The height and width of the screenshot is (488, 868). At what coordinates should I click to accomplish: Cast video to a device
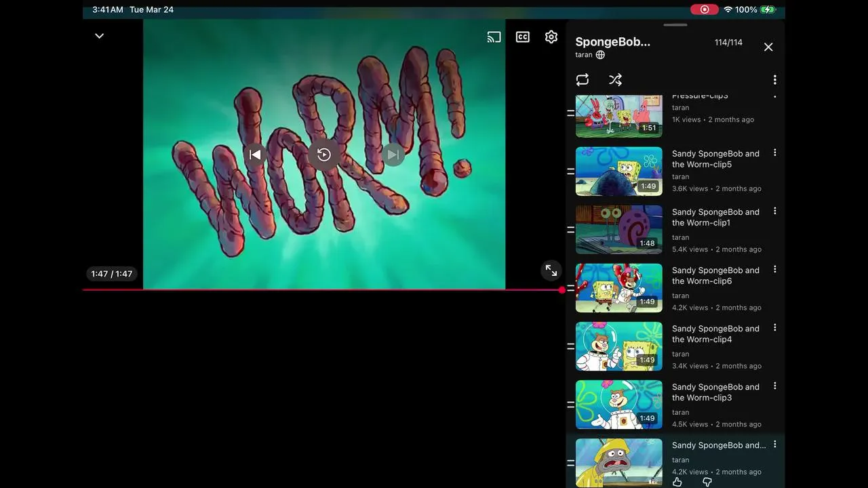[494, 37]
